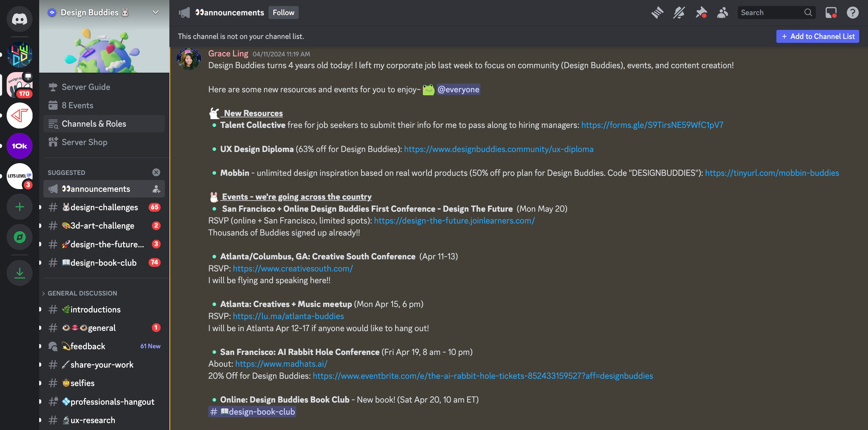868x430 pixels.
Task: Click Grace Ling's username
Action: [x=228, y=54]
